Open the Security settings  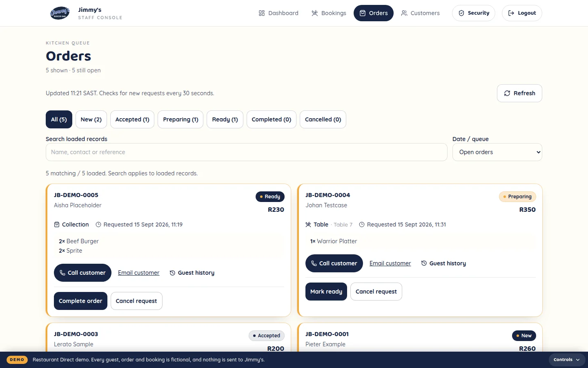click(x=474, y=13)
